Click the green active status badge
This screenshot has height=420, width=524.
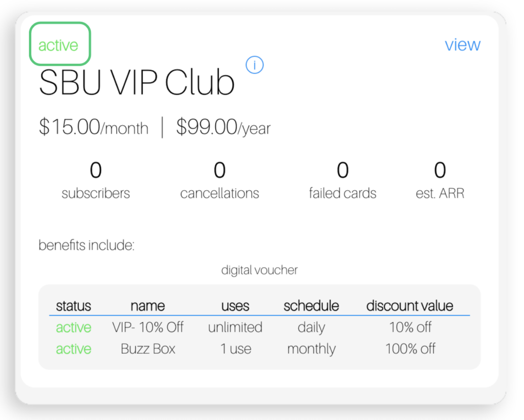pyautogui.click(x=60, y=44)
